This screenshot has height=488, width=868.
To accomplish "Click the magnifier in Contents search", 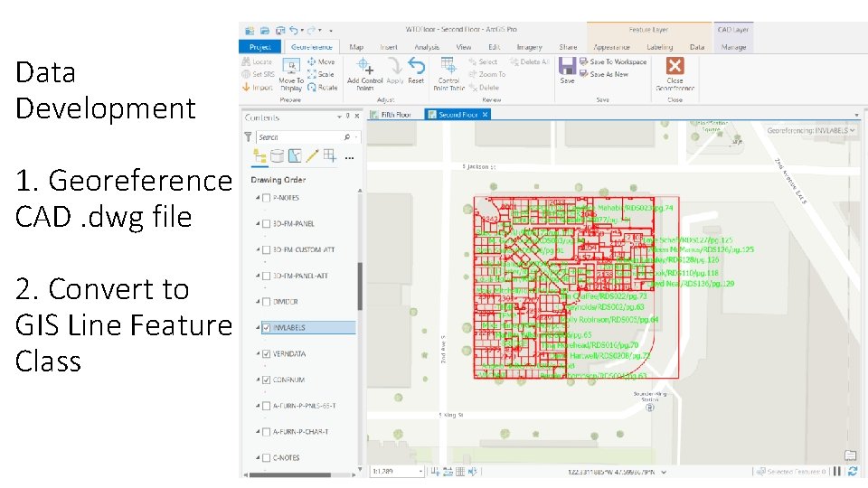I will pyautogui.click(x=347, y=136).
